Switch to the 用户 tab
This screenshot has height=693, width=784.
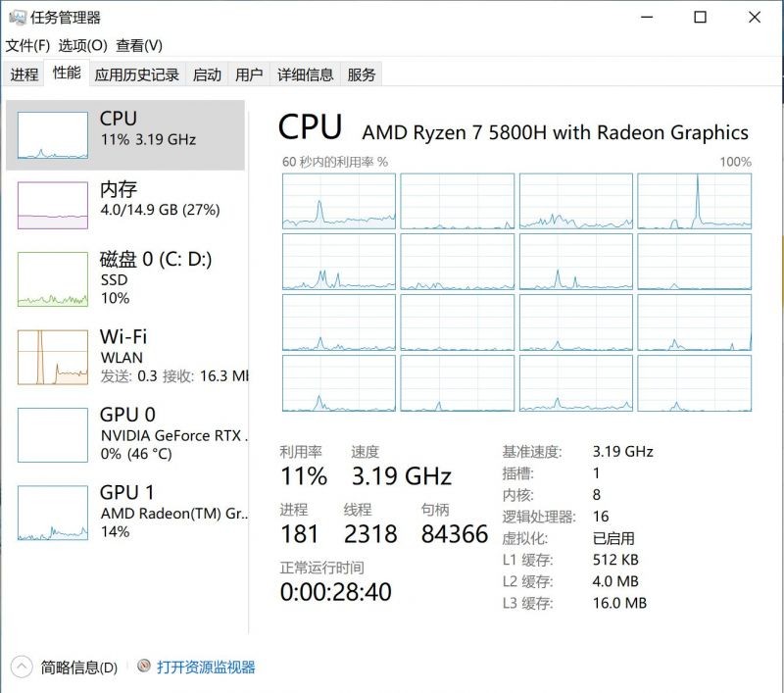click(249, 74)
